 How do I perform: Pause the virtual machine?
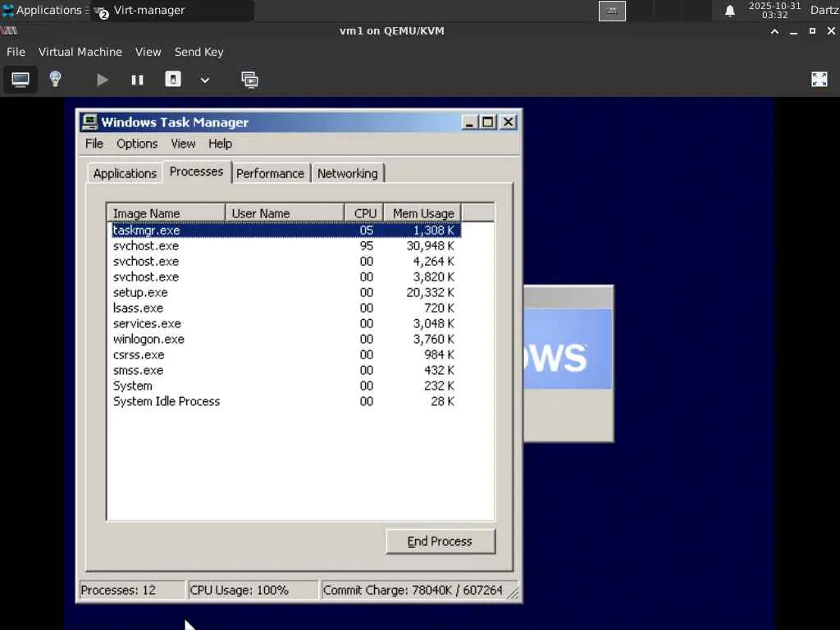[x=137, y=80]
